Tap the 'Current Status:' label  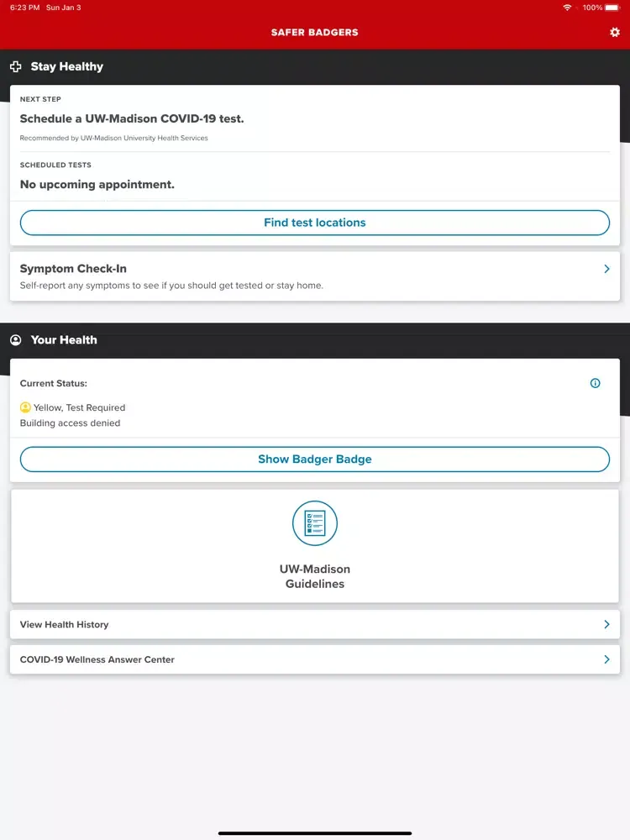[54, 383]
